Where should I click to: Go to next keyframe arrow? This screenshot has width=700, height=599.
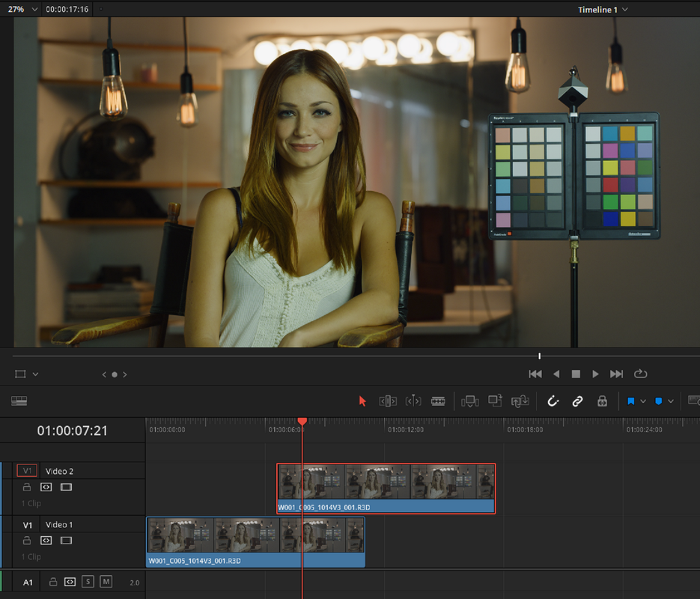pyautogui.click(x=125, y=374)
